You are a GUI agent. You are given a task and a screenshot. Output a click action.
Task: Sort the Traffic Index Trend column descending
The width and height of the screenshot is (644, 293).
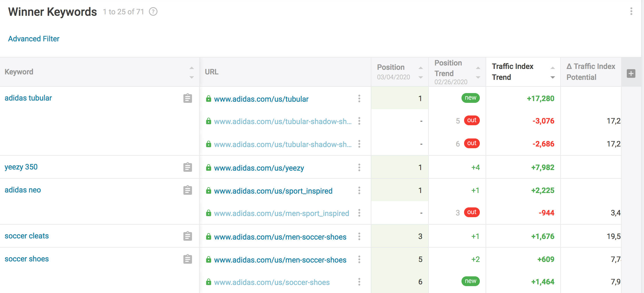click(553, 77)
